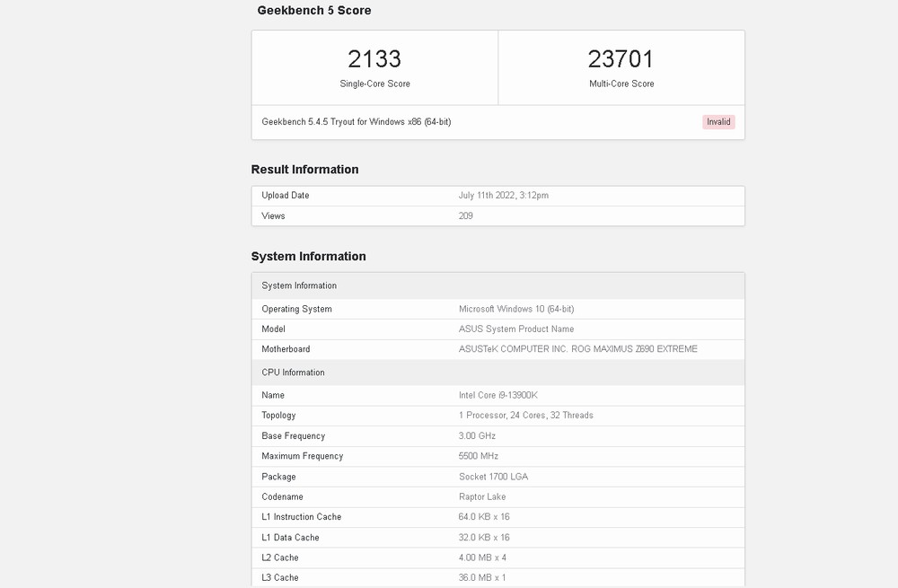Screen dimensions: 898x588
Task: Click the CPU Information header row
Action: (x=498, y=373)
